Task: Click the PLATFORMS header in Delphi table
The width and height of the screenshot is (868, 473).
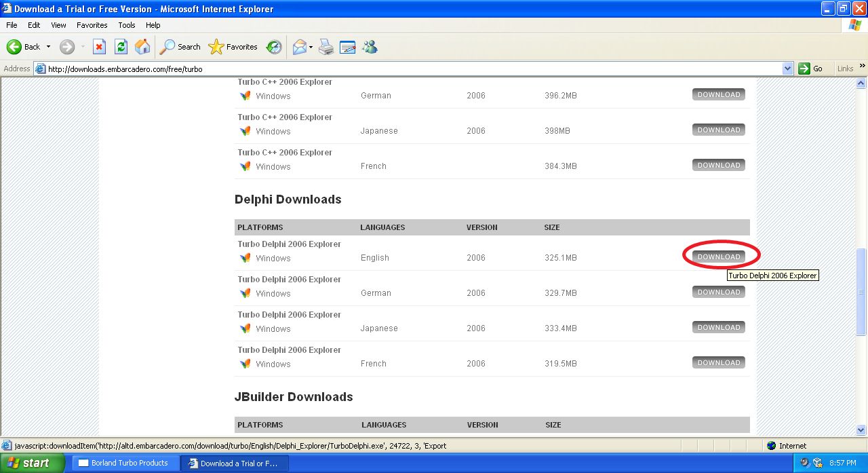Action: click(260, 227)
